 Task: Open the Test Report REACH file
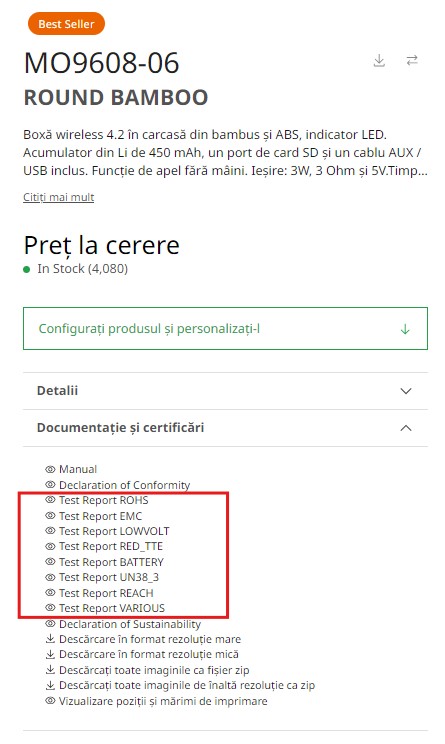pos(106,593)
